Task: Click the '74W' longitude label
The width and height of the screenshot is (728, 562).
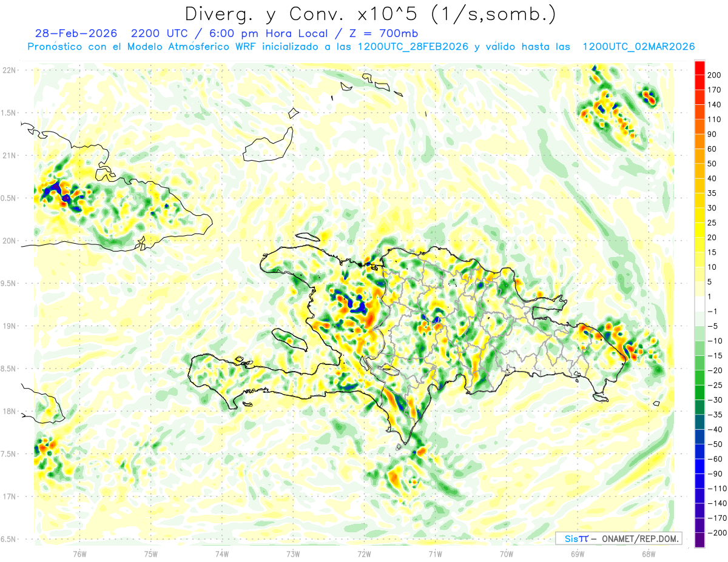Action: point(222,554)
